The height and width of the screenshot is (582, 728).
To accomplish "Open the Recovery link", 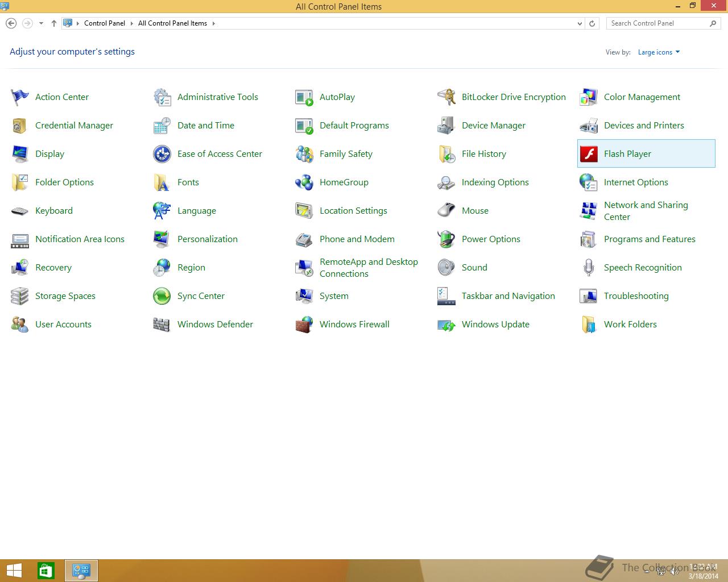I will 53,268.
